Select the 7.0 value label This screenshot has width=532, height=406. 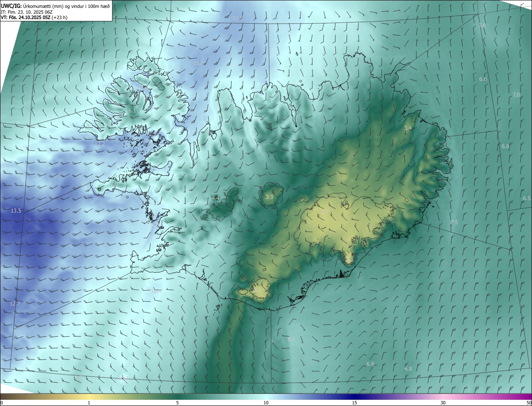[x=516, y=95]
